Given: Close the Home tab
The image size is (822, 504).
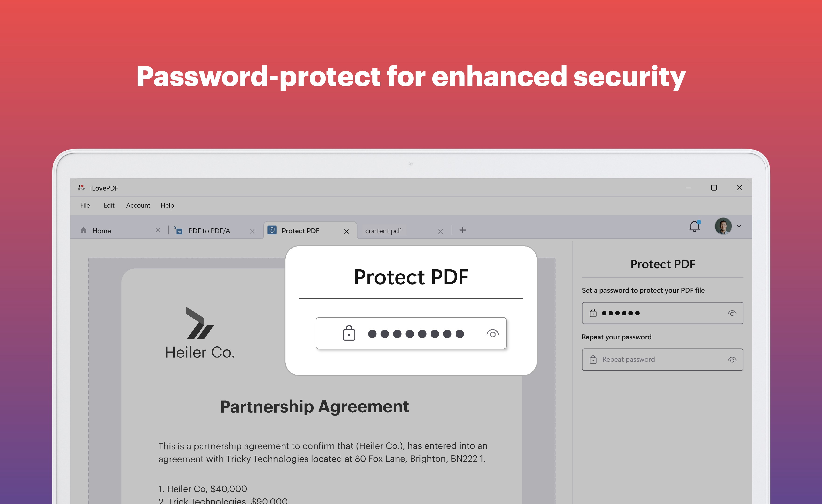Looking at the screenshot, I should point(158,230).
